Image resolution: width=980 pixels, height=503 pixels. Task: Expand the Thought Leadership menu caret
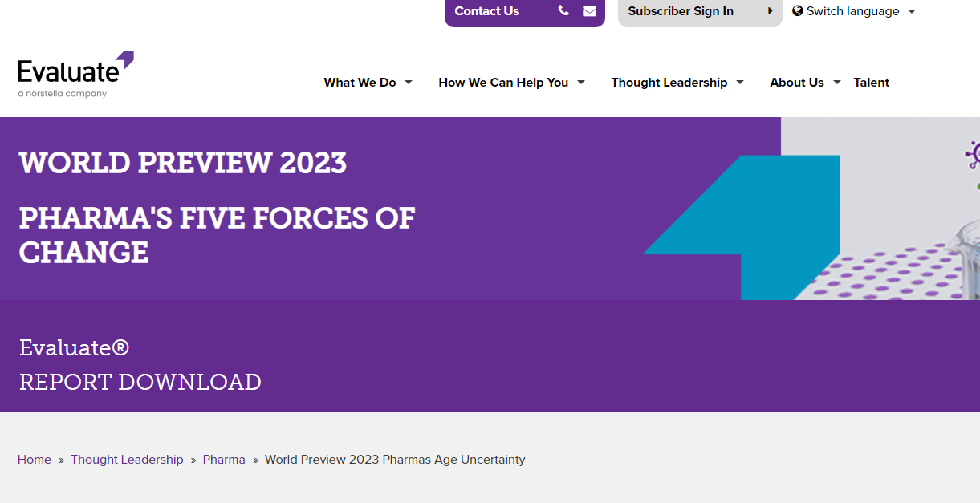click(740, 82)
